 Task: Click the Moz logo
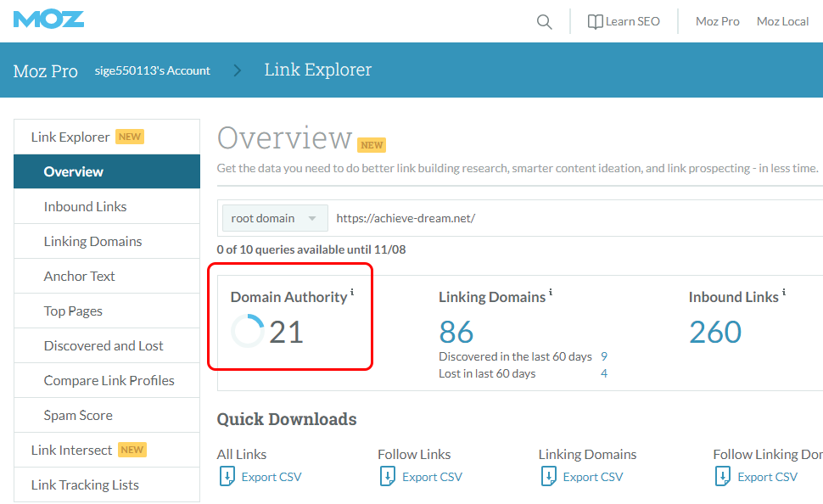[x=48, y=20]
